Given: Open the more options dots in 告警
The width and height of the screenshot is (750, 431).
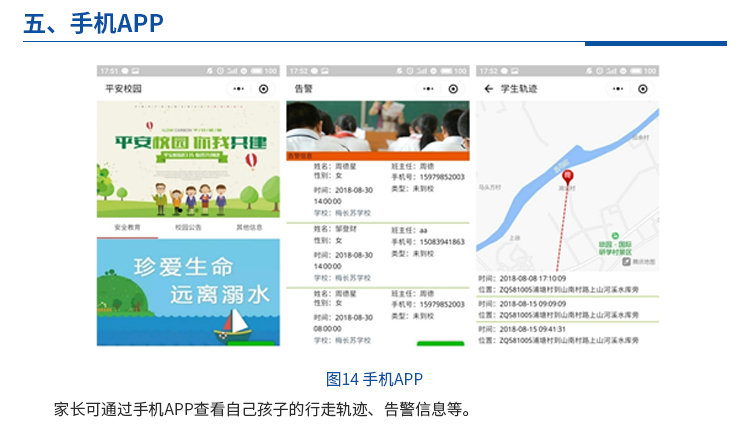Looking at the screenshot, I should click(x=428, y=88).
